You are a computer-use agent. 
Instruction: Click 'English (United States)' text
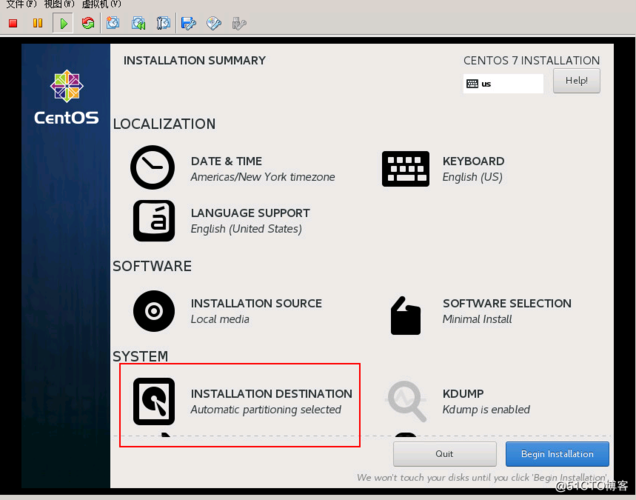pyautogui.click(x=246, y=229)
